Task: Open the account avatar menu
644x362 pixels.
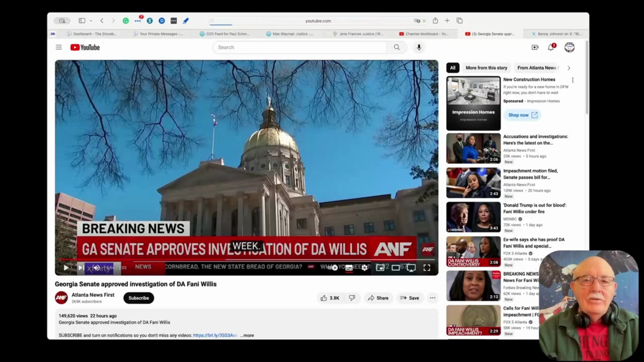Action: [570, 47]
